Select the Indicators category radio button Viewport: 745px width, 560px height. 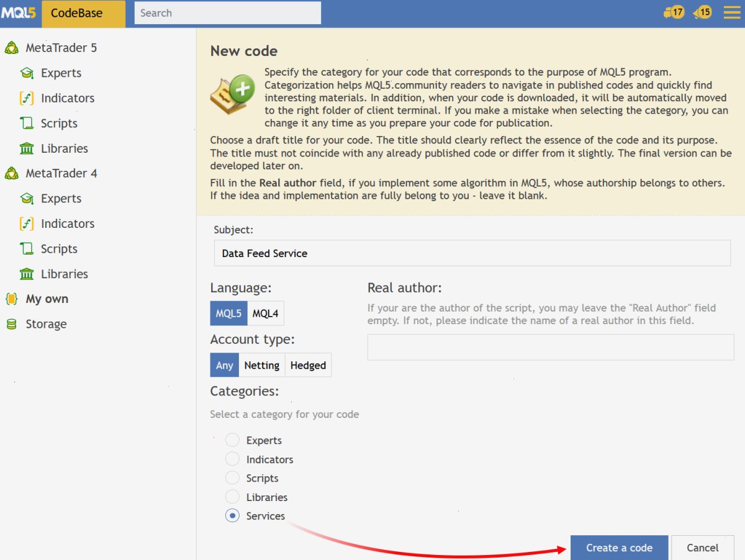(232, 459)
